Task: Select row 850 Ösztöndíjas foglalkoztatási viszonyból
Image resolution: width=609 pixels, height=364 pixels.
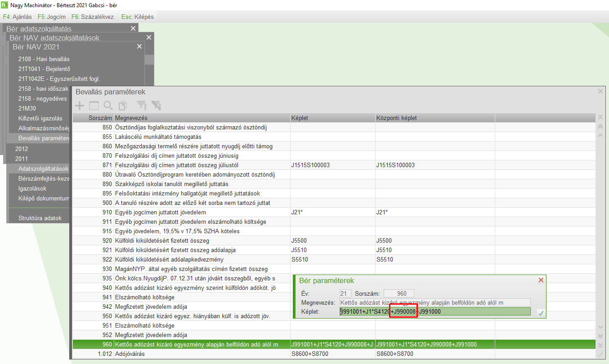Action: (x=333, y=127)
